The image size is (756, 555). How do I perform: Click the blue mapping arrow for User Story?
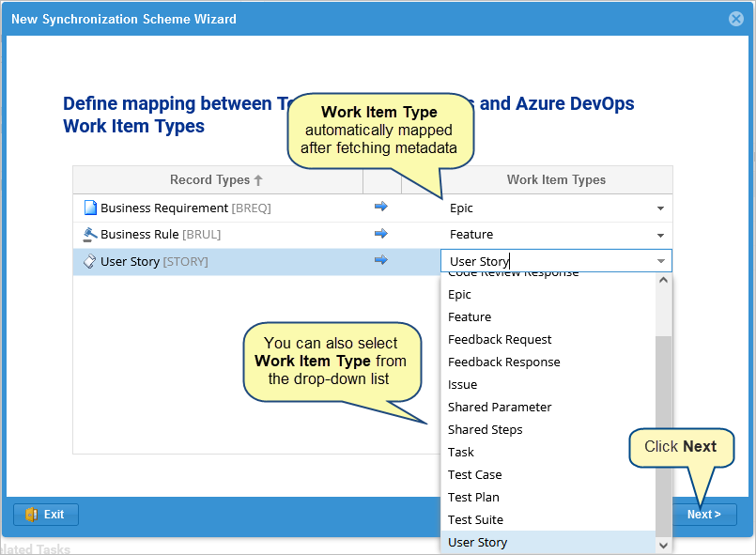(380, 260)
